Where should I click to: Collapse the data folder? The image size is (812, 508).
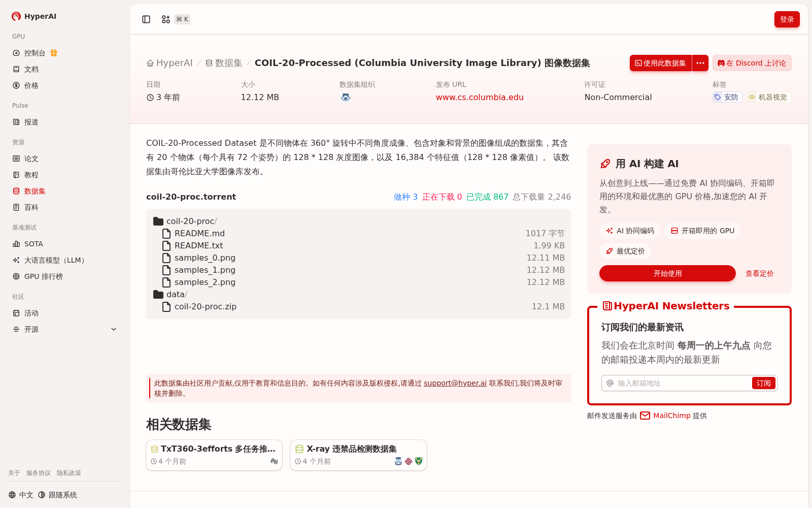point(158,295)
